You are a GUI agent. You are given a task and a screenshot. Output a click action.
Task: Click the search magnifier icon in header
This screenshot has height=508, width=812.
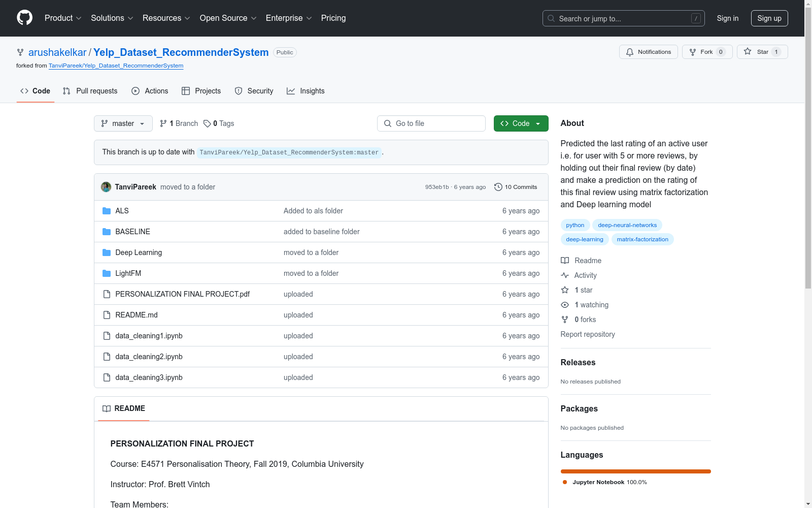551,18
